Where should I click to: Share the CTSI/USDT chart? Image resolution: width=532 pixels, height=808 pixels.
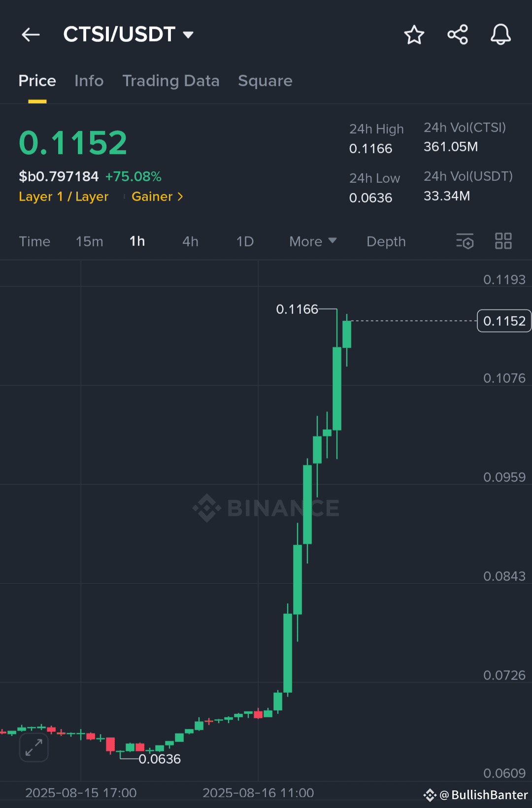[x=458, y=34]
